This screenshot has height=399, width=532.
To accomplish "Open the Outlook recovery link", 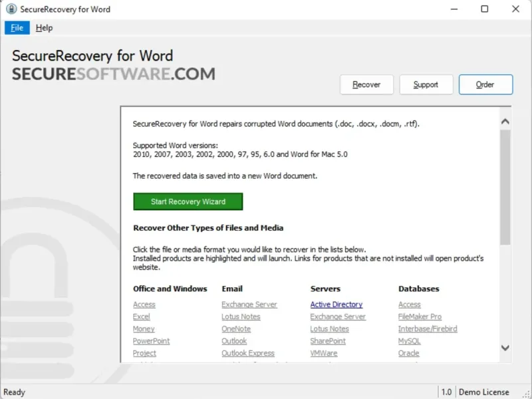I will [x=234, y=341].
